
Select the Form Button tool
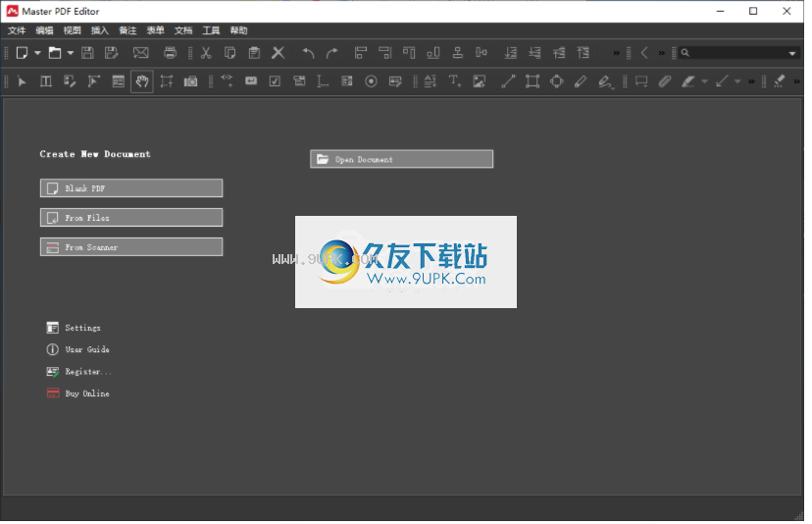[x=251, y=81]
